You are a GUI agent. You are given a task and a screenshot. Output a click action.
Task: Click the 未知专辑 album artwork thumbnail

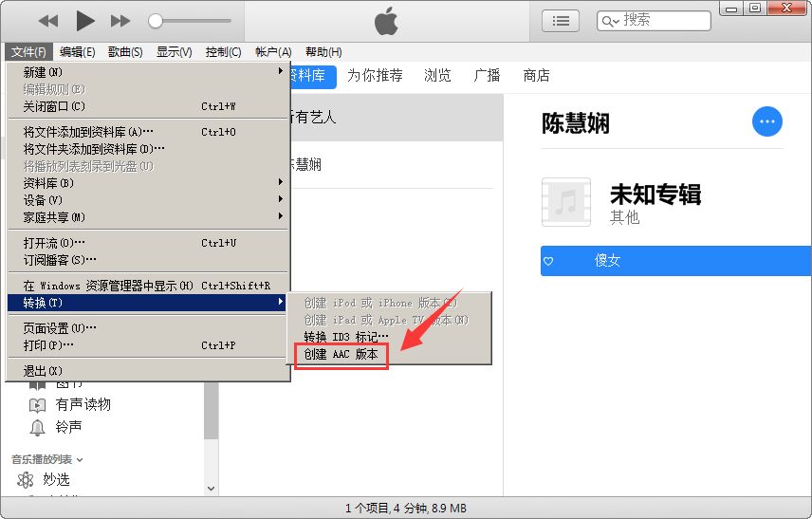(565, 202)
